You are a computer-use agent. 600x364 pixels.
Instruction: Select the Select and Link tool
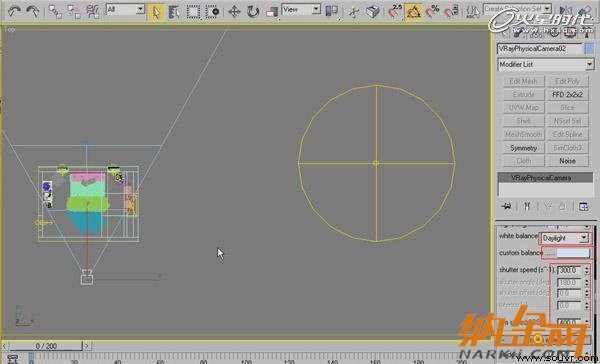pos(55,11)
